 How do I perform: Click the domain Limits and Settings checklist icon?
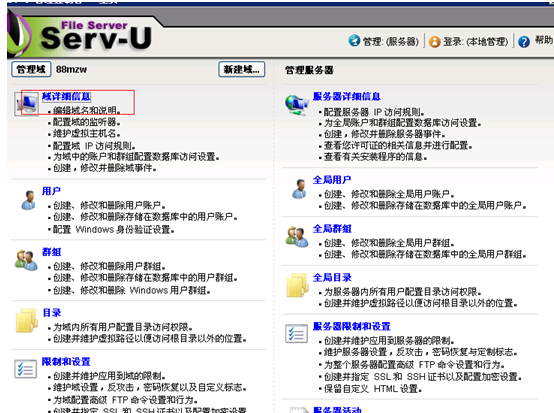pyautogui.click(x=25, y=369)
